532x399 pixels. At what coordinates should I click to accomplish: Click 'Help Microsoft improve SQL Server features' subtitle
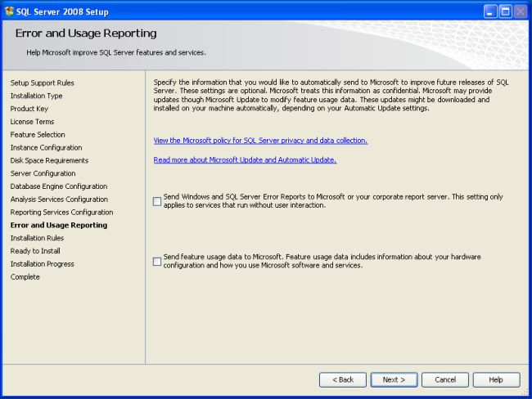116,52
